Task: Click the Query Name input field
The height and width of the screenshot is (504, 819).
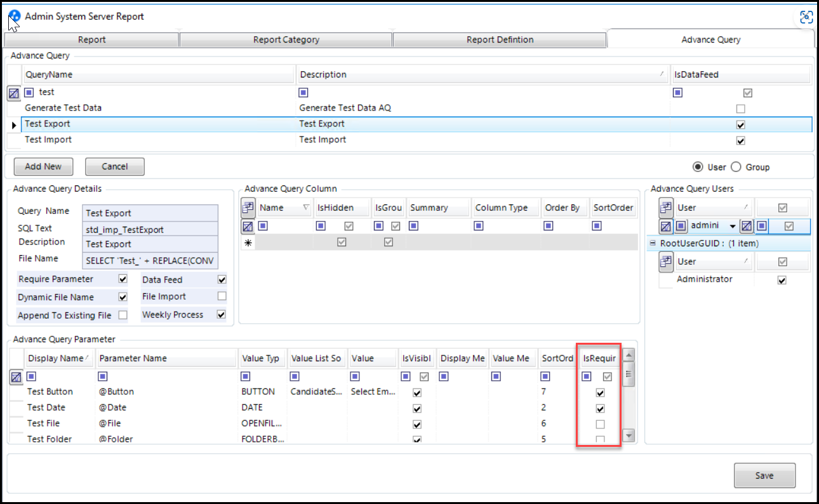Action: [x=150, y=213]
